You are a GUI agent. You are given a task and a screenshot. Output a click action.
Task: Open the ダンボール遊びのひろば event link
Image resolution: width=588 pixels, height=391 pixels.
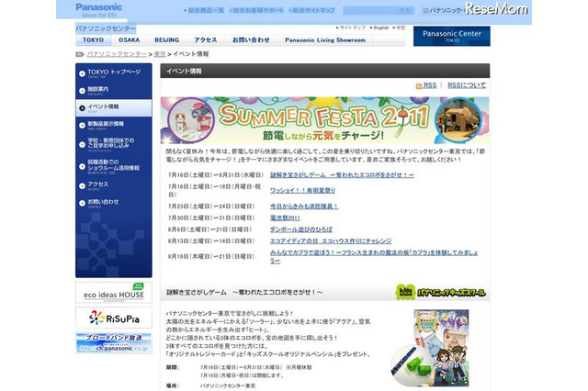click(x=301, y=229)
